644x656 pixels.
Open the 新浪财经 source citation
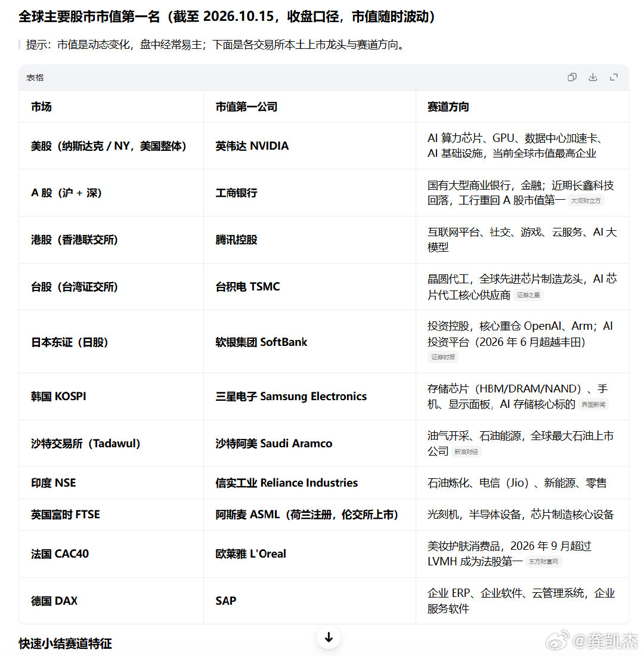point(466,452)
